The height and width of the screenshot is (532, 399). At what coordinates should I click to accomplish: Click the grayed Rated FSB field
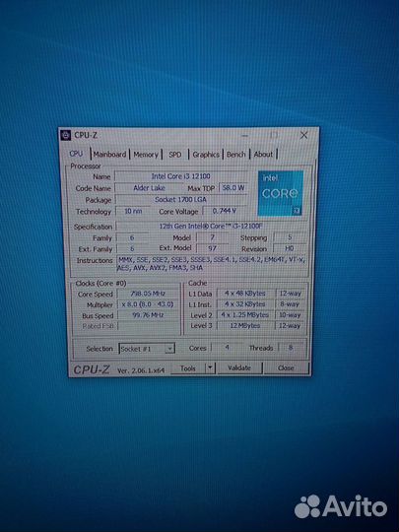tap(148, 326)
